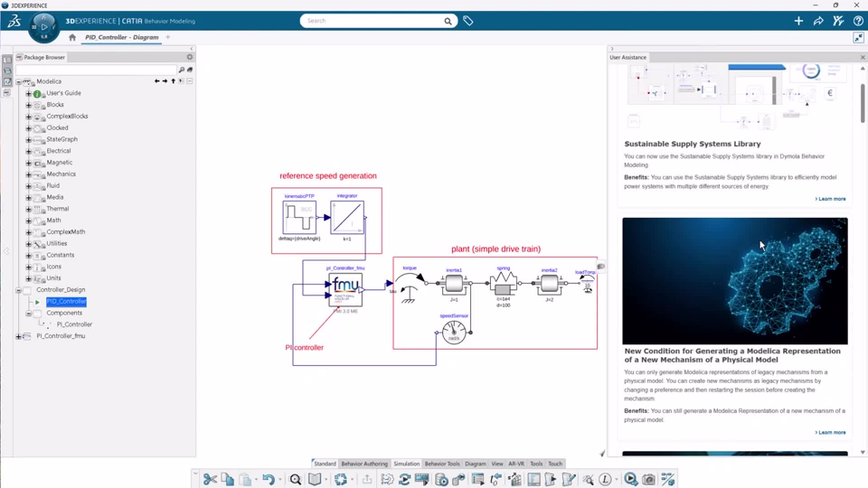This screenshot has width=868, height=488.
Task: Switch to the Standard toolbar tab
Action: coord(325,464)
